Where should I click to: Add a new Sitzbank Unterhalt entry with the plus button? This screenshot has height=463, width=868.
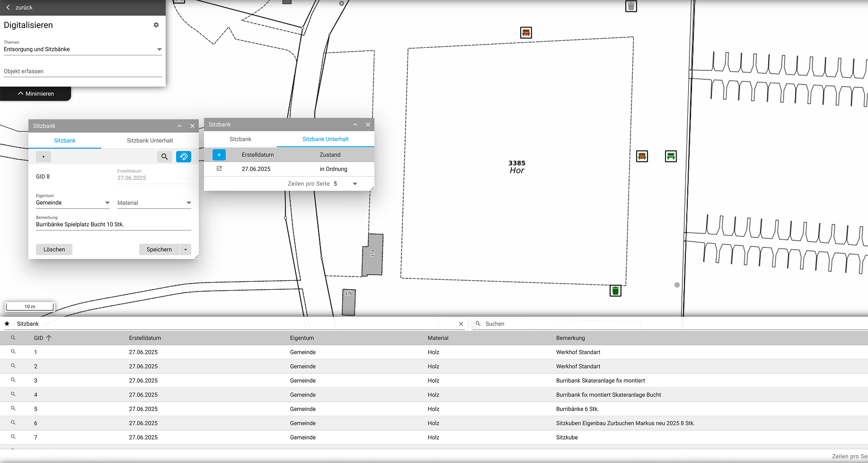(219, 155)
